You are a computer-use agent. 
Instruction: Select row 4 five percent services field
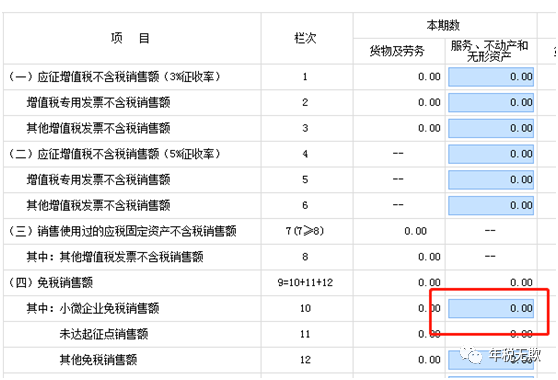(491, 154)
